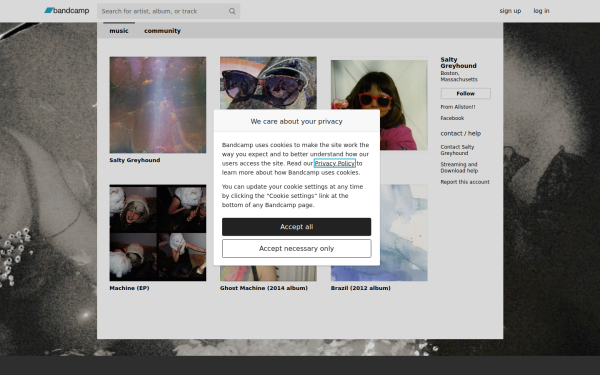Click the Ghost Machine (2014 album) title
The width and height of the screenshot is (600, 375).
264,288
